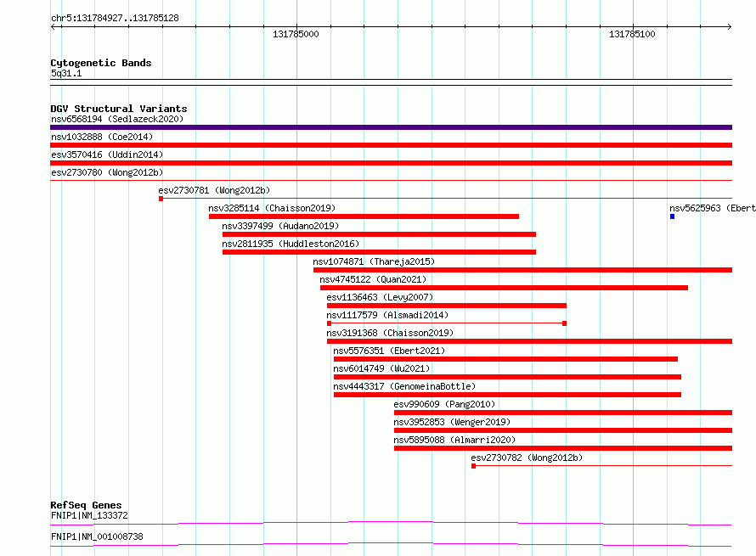
Task: Select the red bar under nsv2811935
Action: pyautogui.click(x=379, y=252)
